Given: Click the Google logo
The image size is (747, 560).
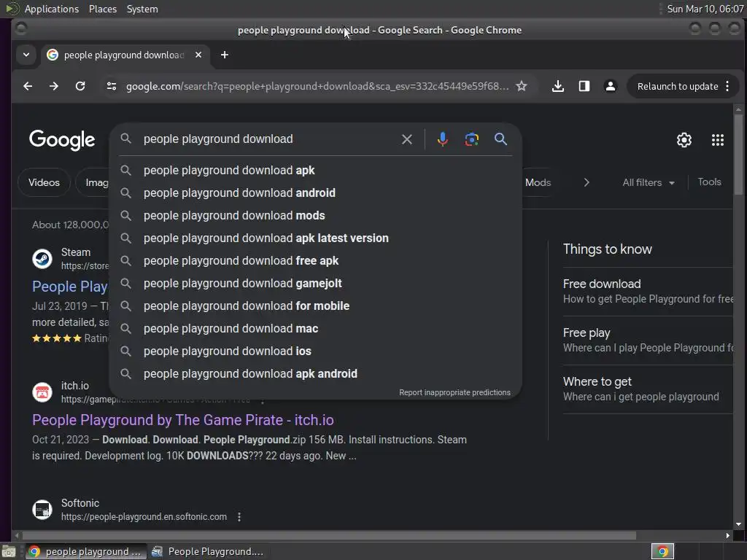Looking at the screenshot, I should coord(62,140).
